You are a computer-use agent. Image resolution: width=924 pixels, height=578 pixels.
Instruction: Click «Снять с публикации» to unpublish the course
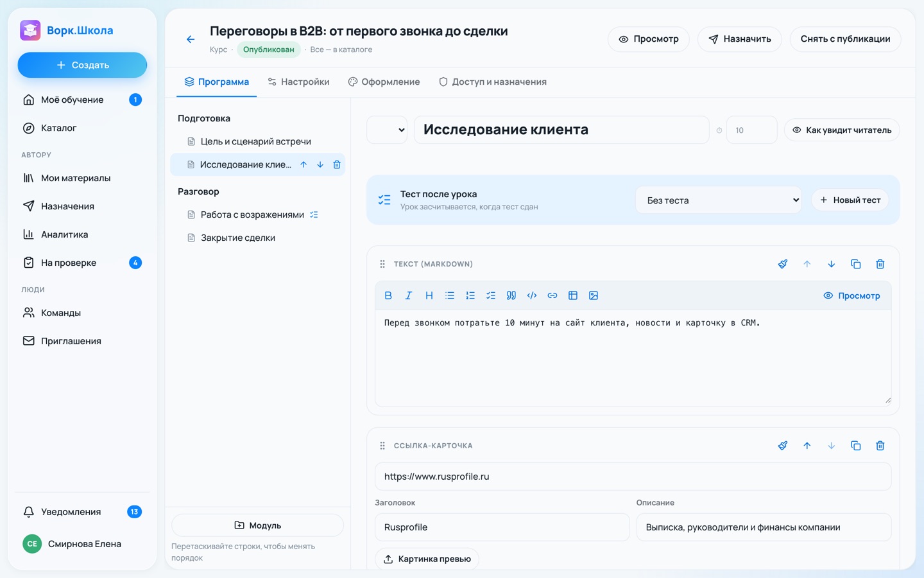pyautogui.click(x=845, y=39)
